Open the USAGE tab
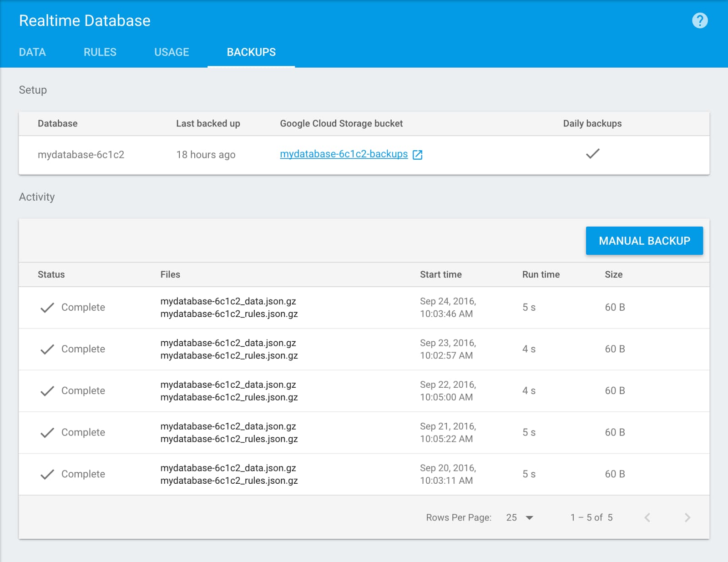Image resolution: width=728 pixels, height=562 pixels. pyautogui.click(x=172, y=52)
